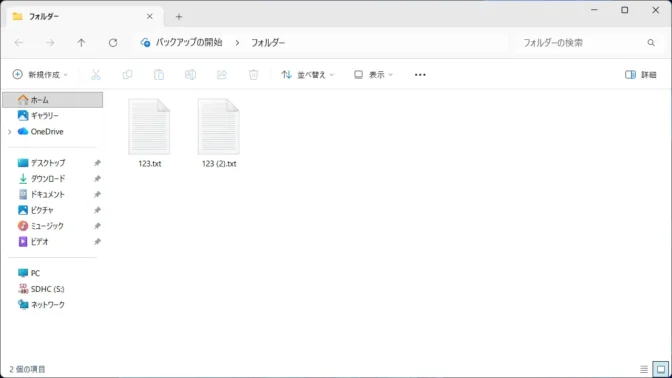Click pin icon beside ダウンロード
Viewport: 672px width, 378px height.
point(97,179)
